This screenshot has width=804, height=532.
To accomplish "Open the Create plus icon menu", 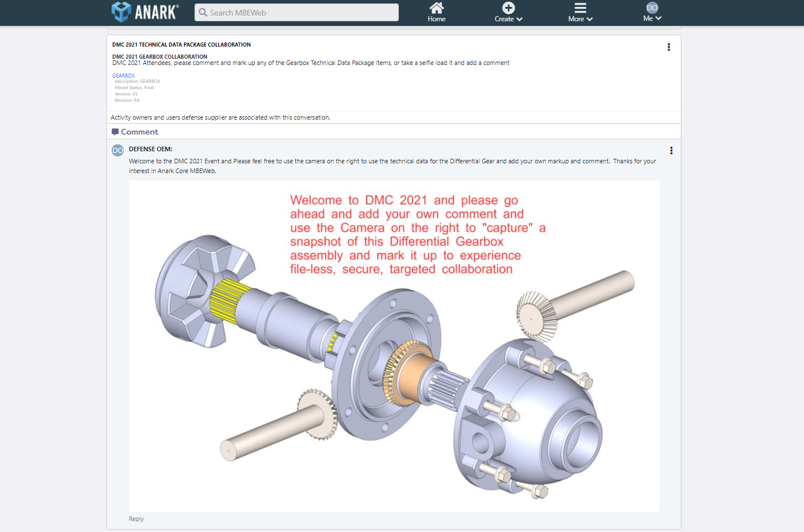I will 509,7.
